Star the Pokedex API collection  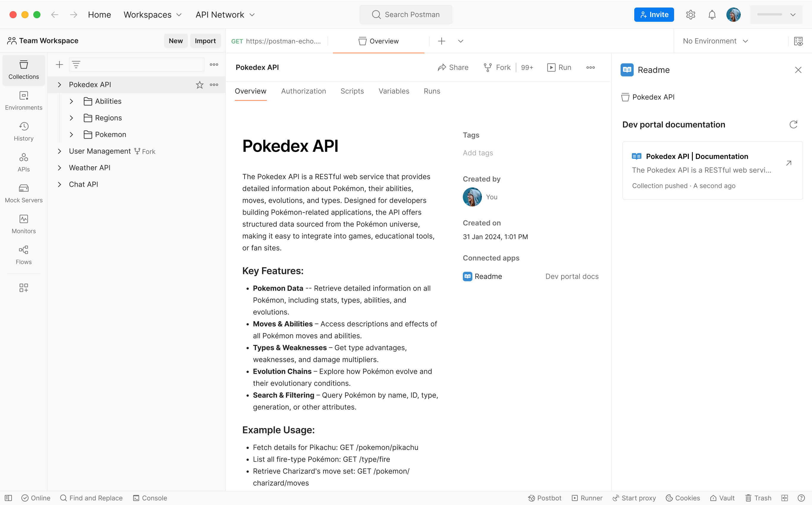point(199,85)
